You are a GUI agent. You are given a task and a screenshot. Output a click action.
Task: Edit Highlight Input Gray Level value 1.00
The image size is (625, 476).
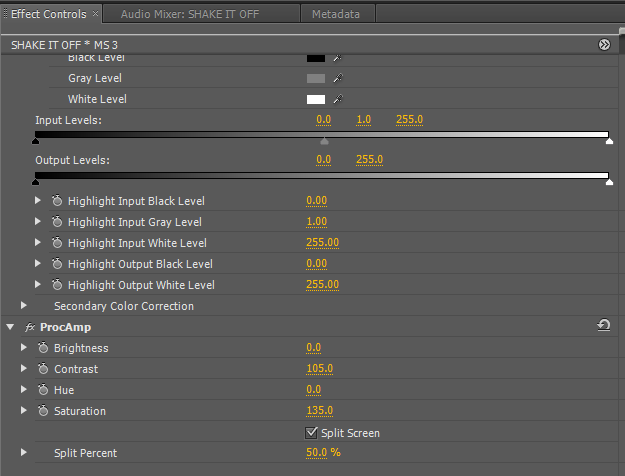pyautogui.click(x=316, y=222)
